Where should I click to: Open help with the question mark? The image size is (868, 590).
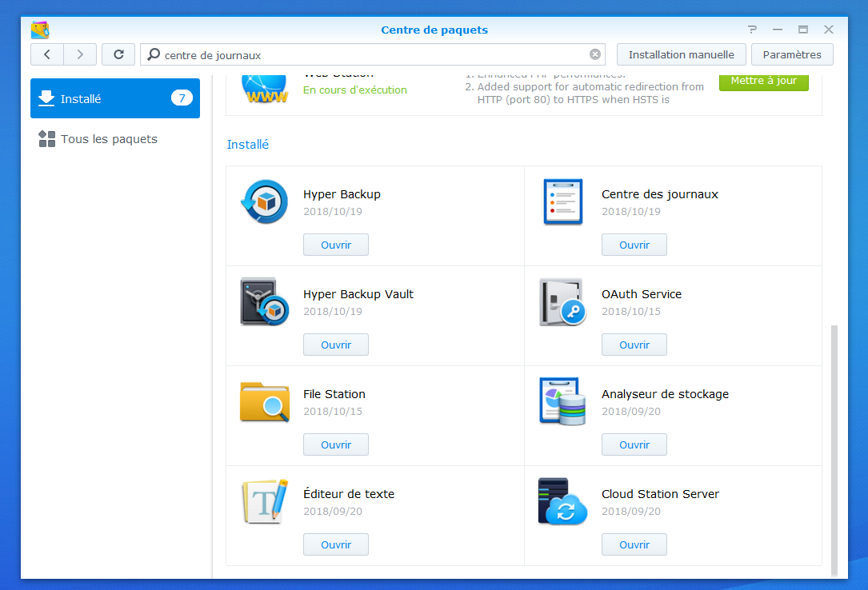tap(752, 30)
